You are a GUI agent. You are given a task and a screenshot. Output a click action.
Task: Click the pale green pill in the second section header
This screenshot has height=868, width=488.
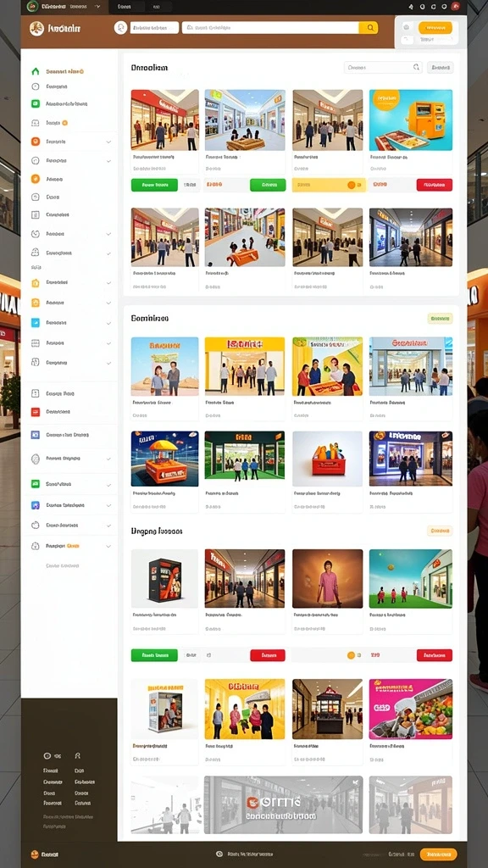coord(440,319)
